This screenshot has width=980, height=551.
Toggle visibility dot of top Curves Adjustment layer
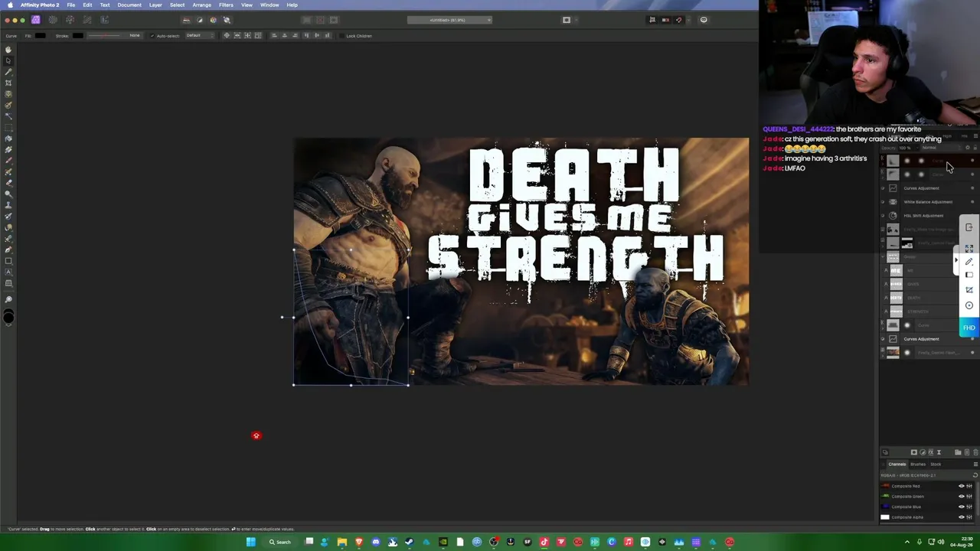click(x=972, y=188)
